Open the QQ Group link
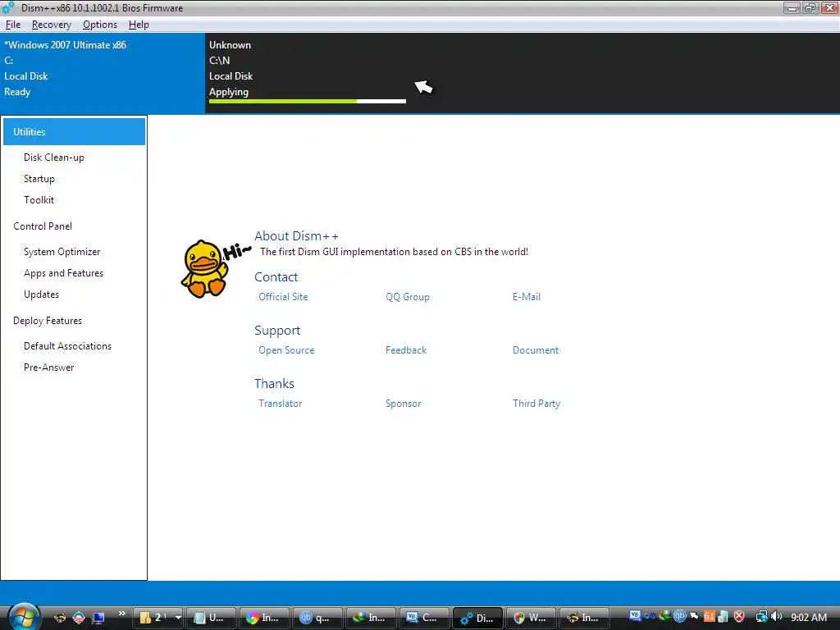Viewport: 840px width, 630px height. (408, 297)
